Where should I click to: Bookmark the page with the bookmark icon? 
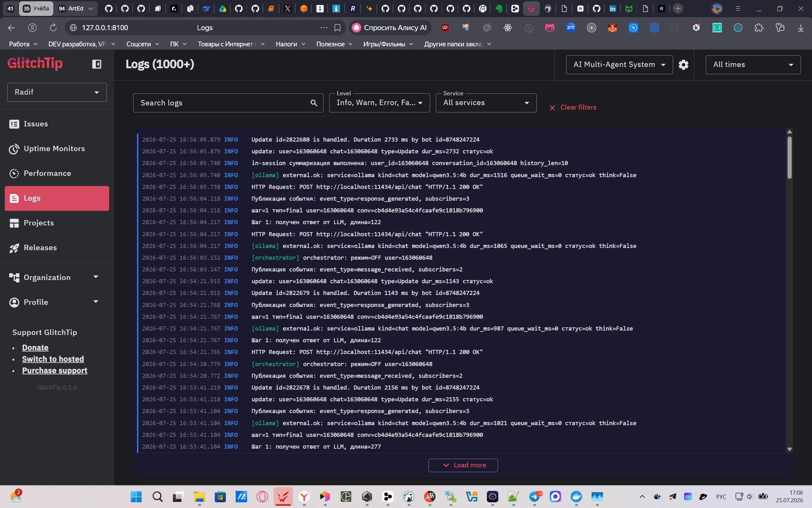coord(337,28)
